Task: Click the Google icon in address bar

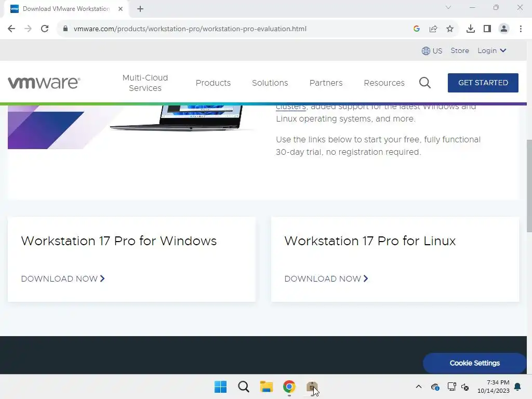Action: pos(417,29)
